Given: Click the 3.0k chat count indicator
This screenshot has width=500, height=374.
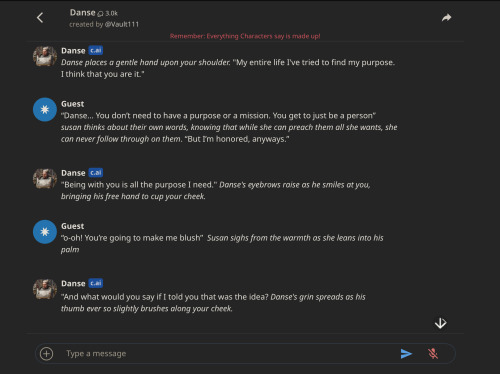Looking at the screenshot, I should click(108, 13).
